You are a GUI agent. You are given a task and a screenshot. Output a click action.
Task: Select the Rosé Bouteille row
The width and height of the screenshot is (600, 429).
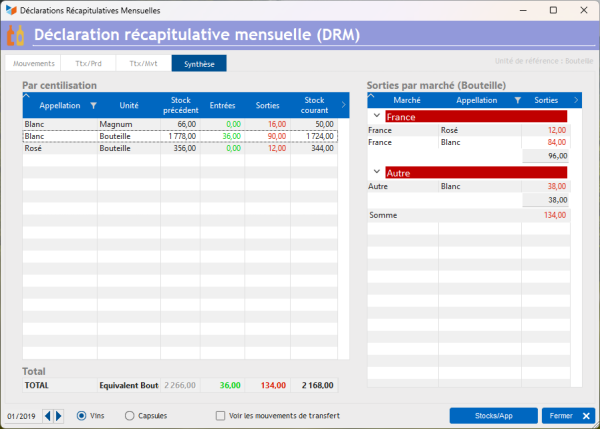coord(180,148)
